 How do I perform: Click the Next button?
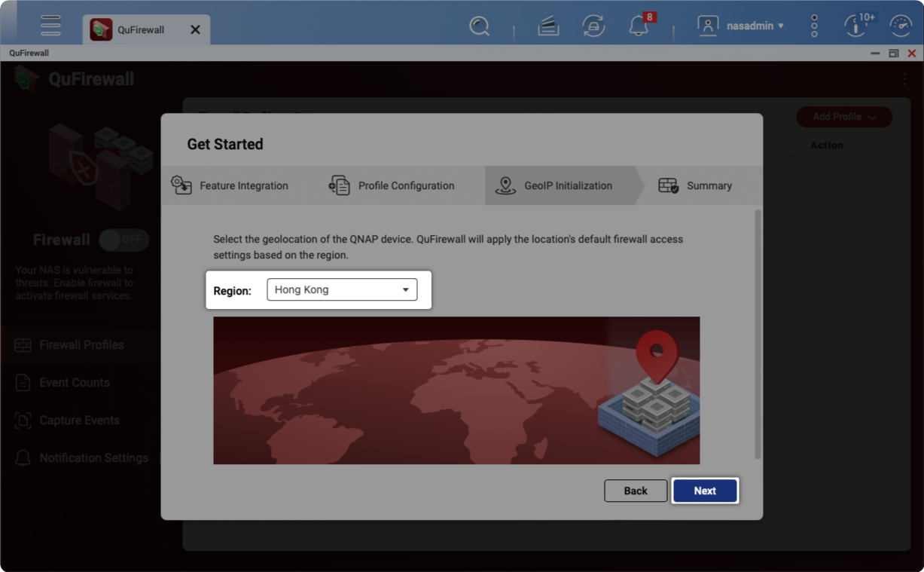click(x=705, y=491)
